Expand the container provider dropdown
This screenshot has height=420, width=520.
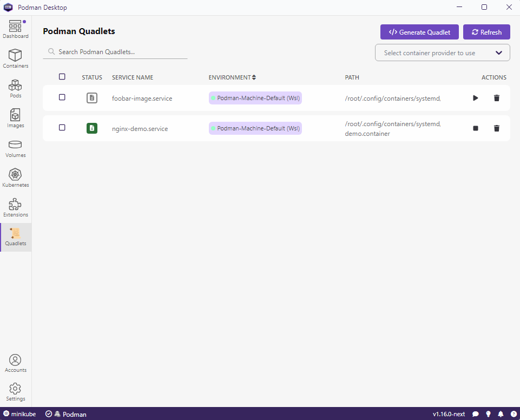point(442,53)
